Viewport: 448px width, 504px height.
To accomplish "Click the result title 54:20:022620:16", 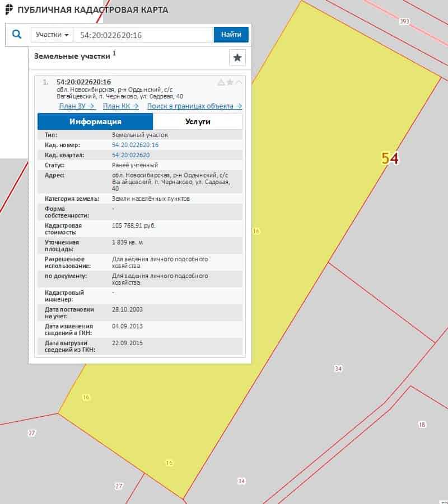I will point(83,82).
